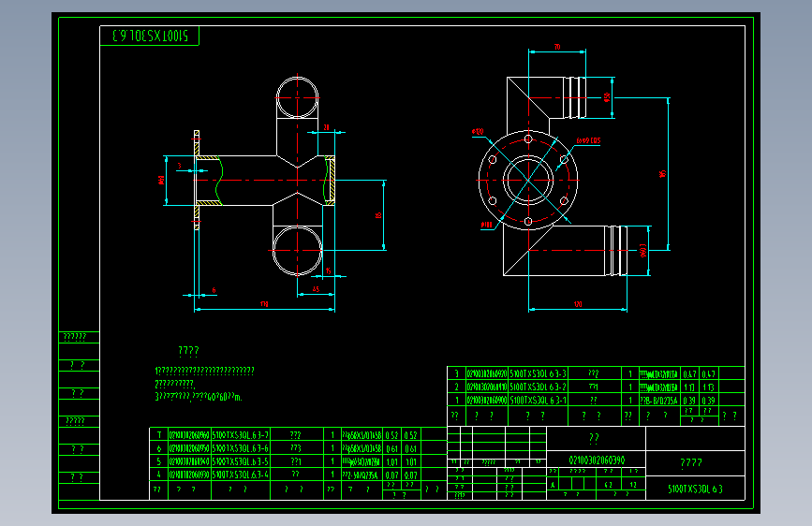Click part code 5100TXS30L.6.3-5 in parts list
The width and height of the screenshot is (812, 526).
tap(241, 461)
